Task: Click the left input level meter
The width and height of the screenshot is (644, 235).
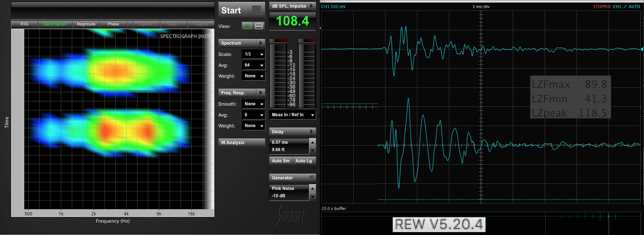Action: tap(278, 73)
